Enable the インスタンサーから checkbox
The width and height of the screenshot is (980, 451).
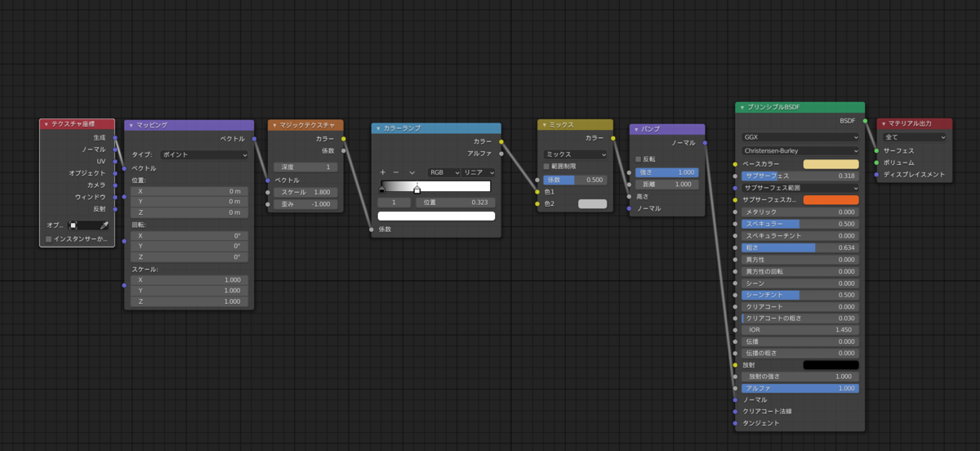coord(49,239)
